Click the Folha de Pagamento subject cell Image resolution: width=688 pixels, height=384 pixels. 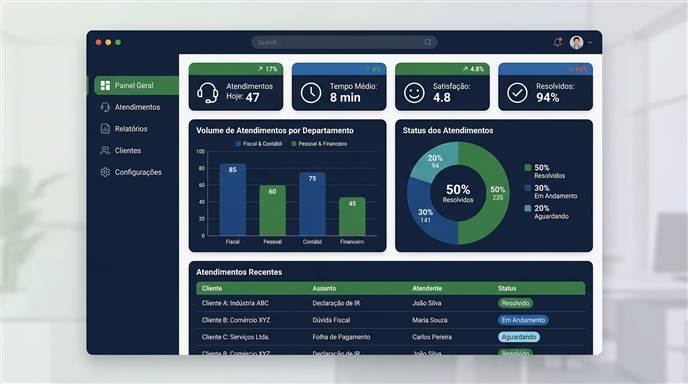pyautogui.click(x=341, y=337)
